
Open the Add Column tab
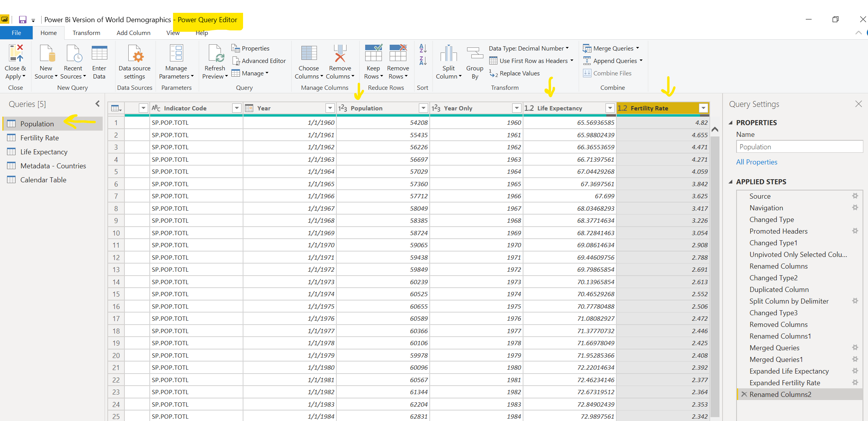[133, 33]
